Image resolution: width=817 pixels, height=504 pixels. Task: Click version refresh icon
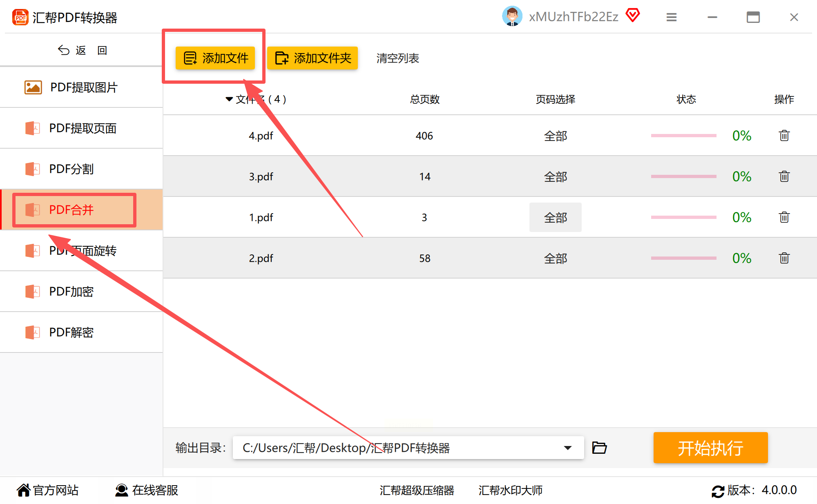(x=717, y=491)
